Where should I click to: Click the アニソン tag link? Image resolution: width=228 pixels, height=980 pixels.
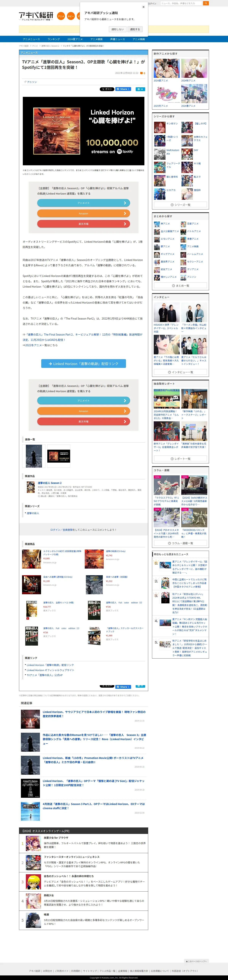tap(32, 82)
